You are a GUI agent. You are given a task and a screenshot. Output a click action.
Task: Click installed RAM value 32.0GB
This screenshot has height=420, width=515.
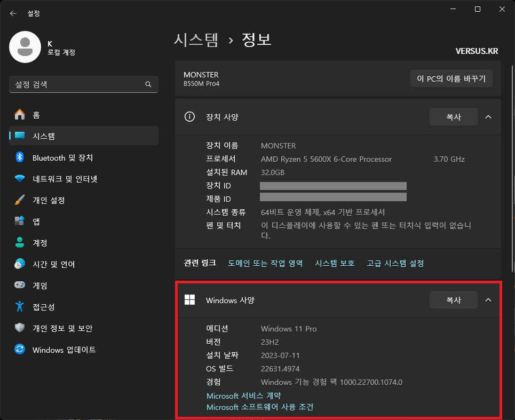point(273,172)
